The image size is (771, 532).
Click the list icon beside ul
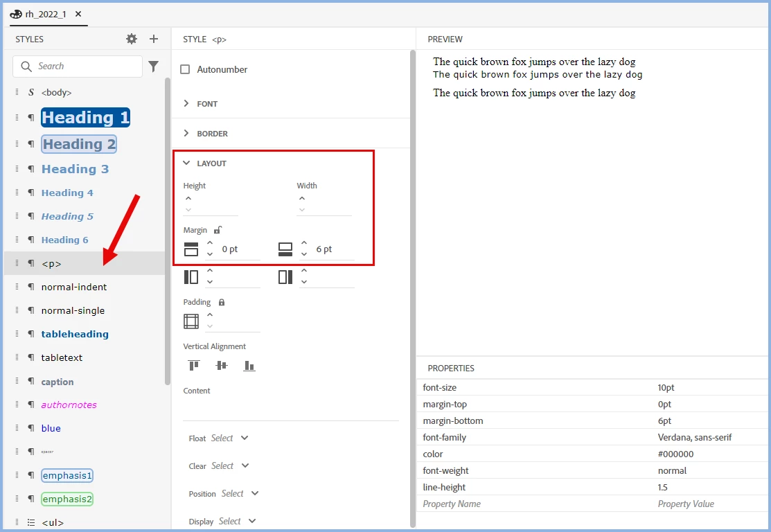[x=31, y=523]
